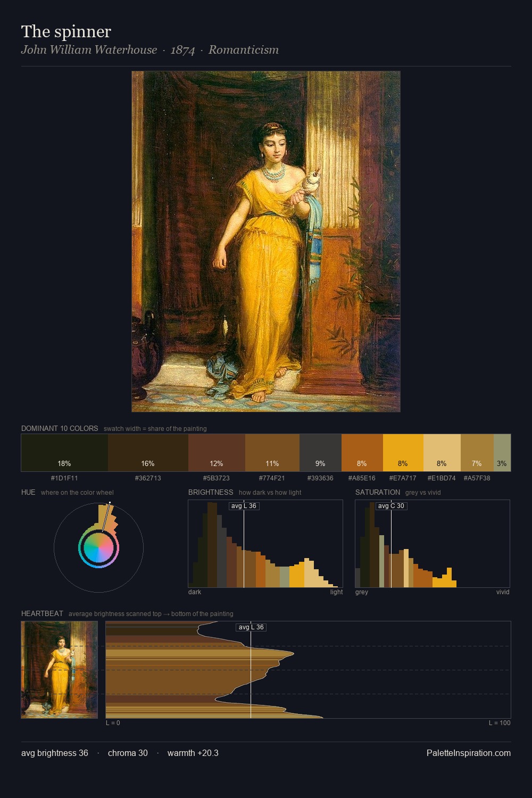532x798 pixels.
Task: Choose the 9% dark grey swatch
Action: [x=320, y=453]
